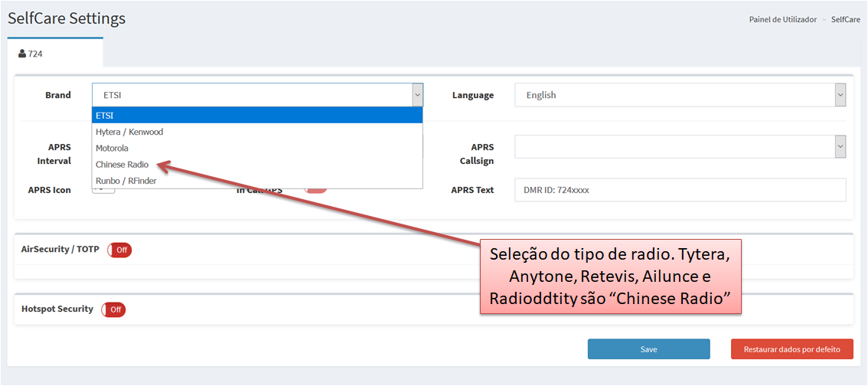Select Chinese Radio as the brand

[122, 165]
